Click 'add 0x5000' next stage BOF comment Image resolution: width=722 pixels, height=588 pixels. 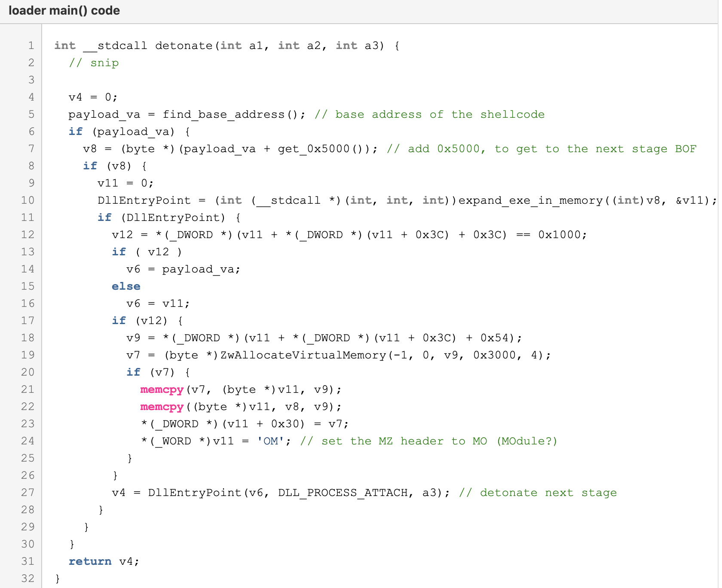[x=541, y=149]
